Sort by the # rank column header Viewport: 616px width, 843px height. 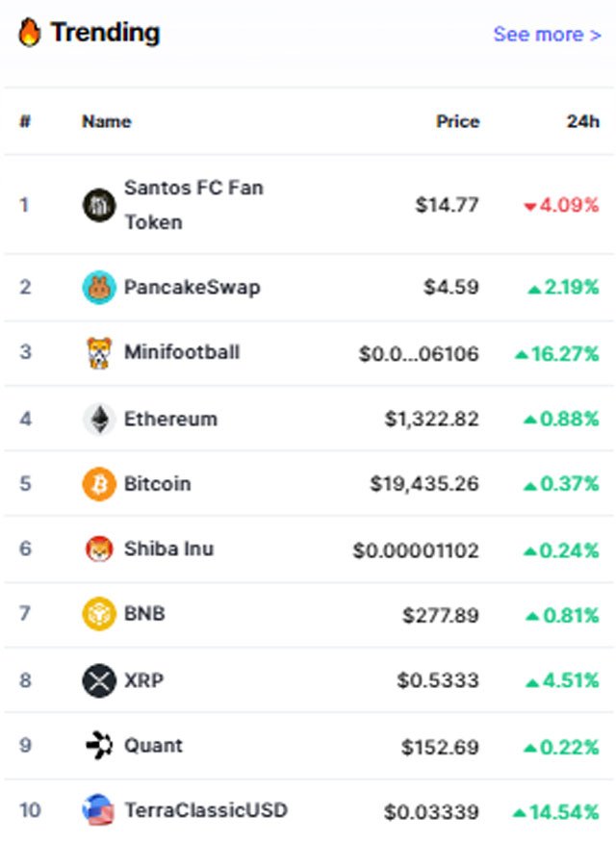(25, 121)
